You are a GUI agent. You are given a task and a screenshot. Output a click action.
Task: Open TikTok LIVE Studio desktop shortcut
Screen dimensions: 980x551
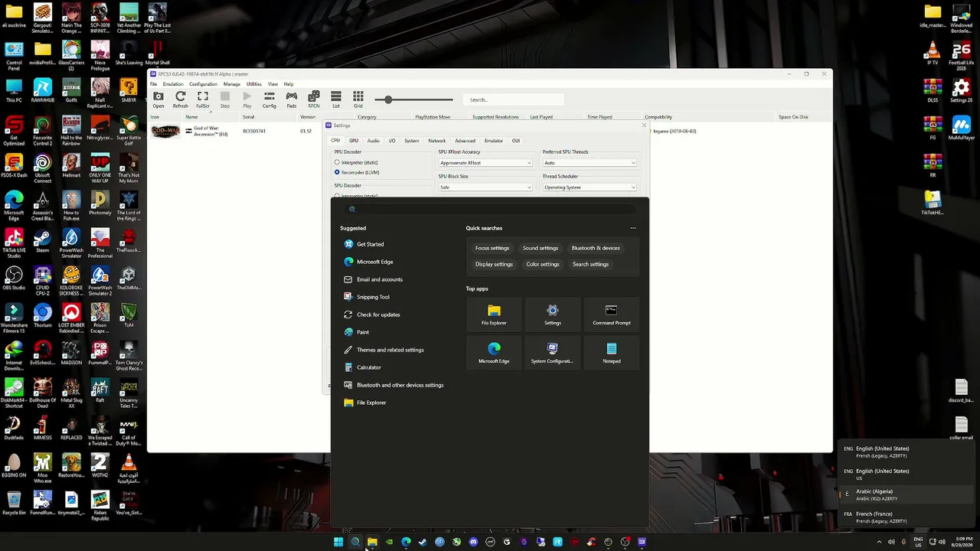point(14,243)
